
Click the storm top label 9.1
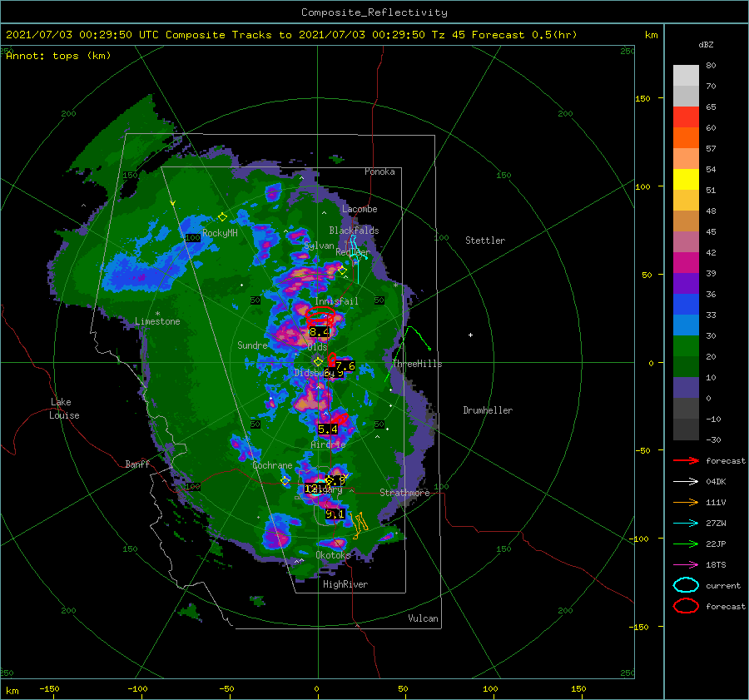click(x=335, y=514)
